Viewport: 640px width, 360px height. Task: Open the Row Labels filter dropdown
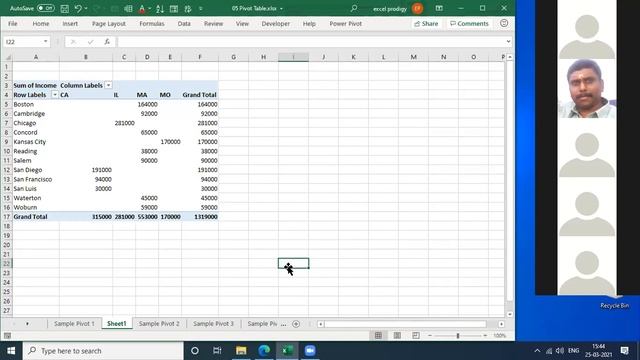click(x=55, y=95)
